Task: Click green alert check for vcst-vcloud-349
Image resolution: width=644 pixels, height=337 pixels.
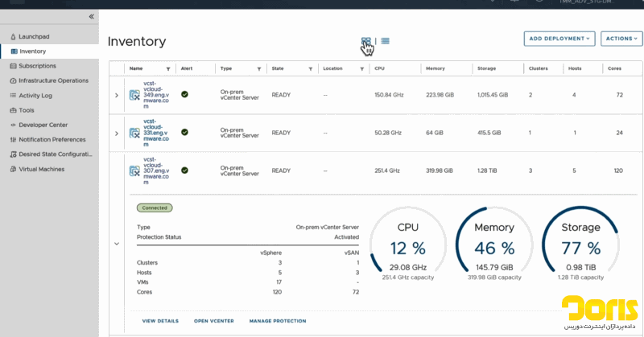Action: [x=185, y=94]
